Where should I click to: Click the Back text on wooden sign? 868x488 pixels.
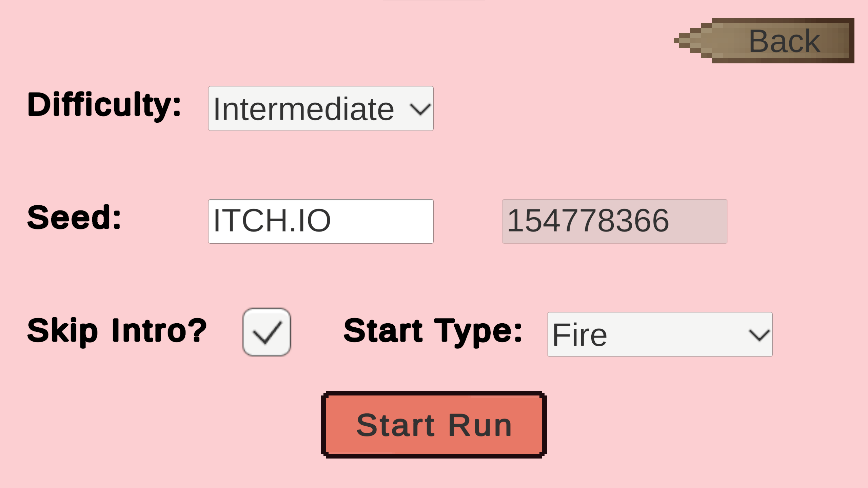tap(784, 41)
